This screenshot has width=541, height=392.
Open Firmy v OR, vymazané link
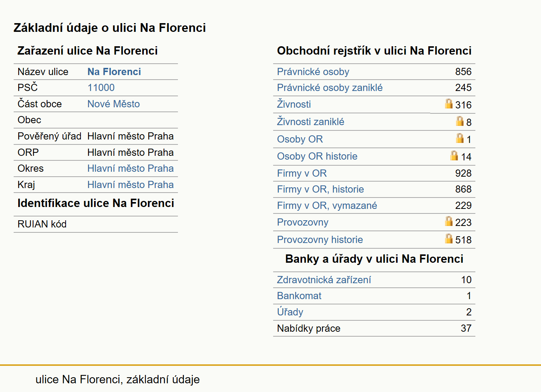click(327, 205)
